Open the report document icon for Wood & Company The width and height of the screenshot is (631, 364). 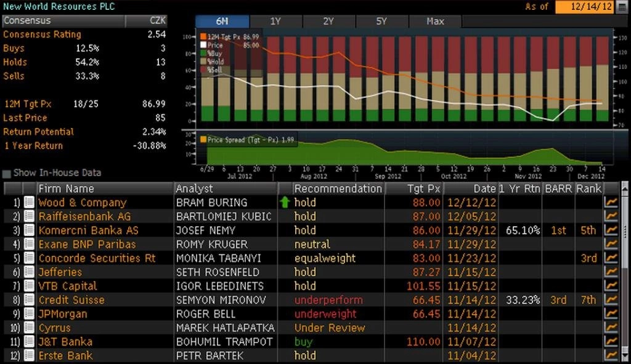(29, 202)
